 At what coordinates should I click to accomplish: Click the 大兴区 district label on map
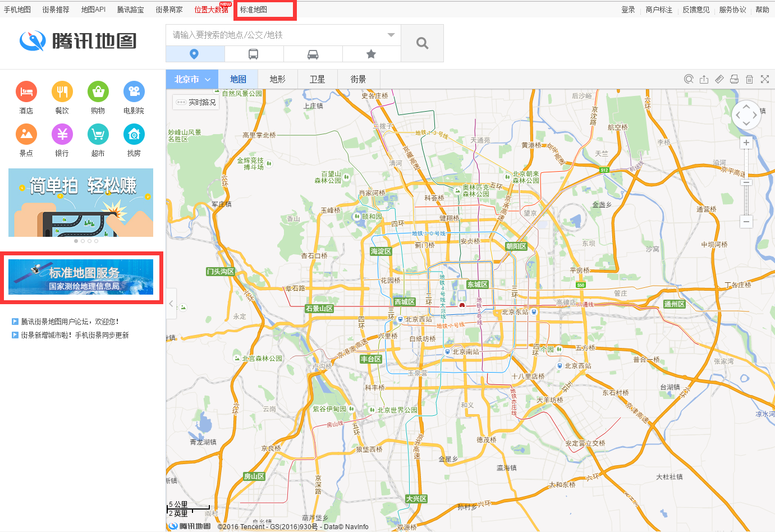(x=416, y=499)
